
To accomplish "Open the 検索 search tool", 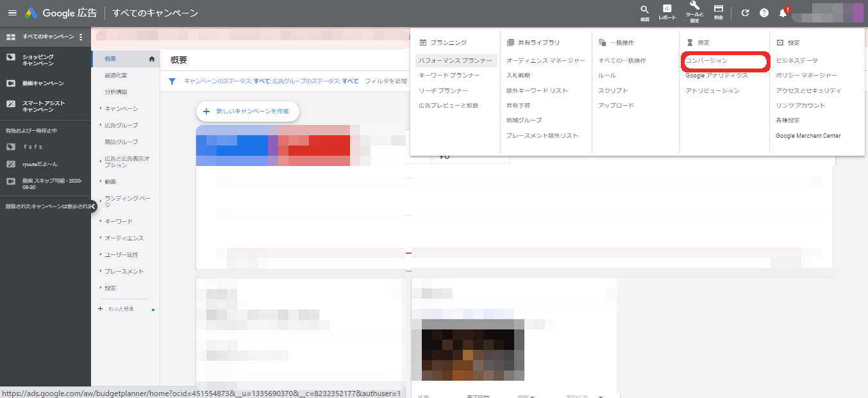I will 645,13.
